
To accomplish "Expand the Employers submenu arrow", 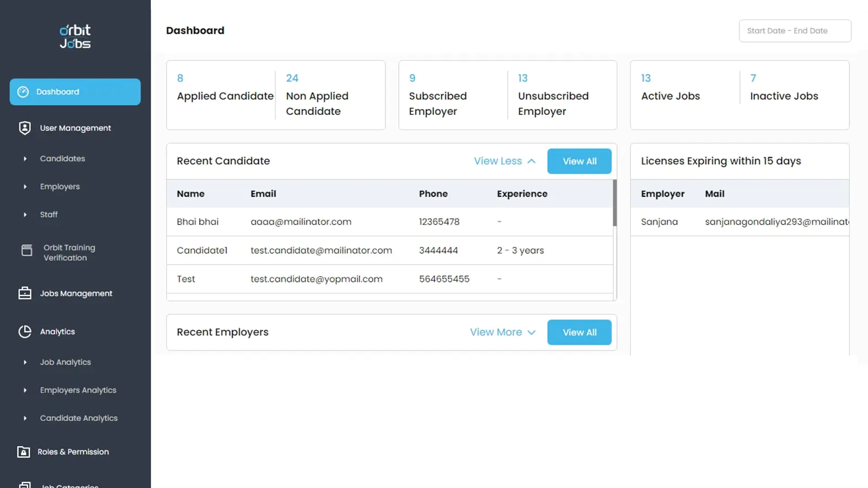I will pyautogui.click(x=25, y=187).
